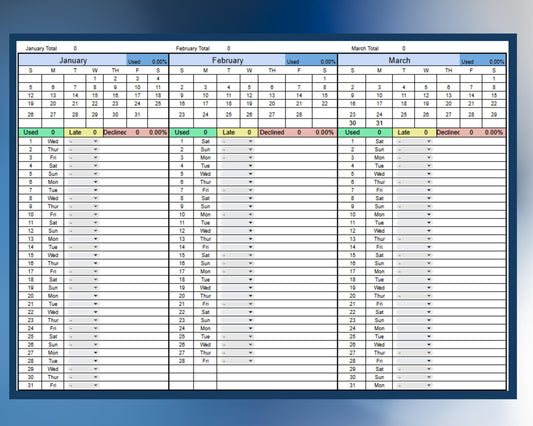Select date 31 in March mini calendar grid
Viewport: 533px width, 426px height.
379,123
